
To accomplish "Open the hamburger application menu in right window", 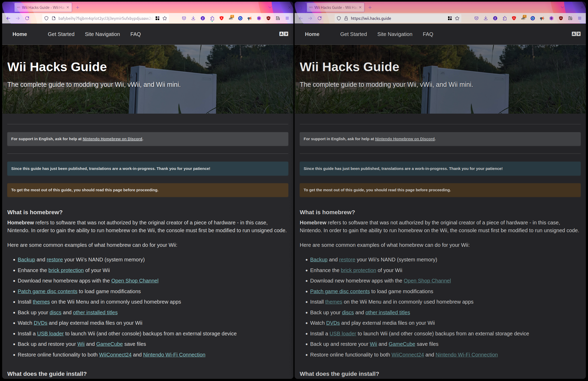I will pyautogui.click(x=580, y=18).
